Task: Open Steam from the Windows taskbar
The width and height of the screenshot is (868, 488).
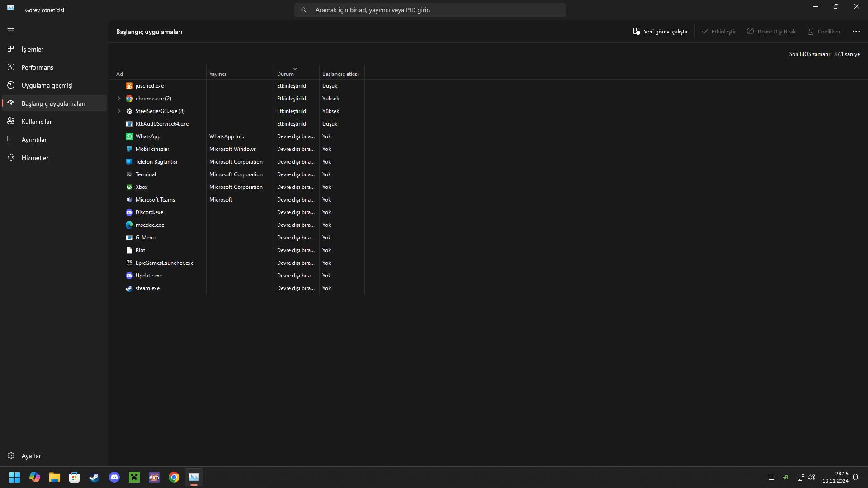Action: [x=94, y=477]
